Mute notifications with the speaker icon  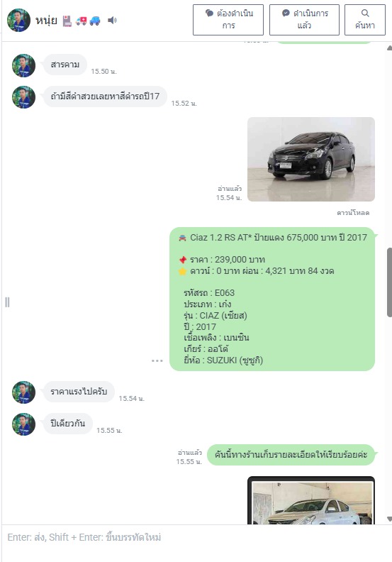pos(112,20)
